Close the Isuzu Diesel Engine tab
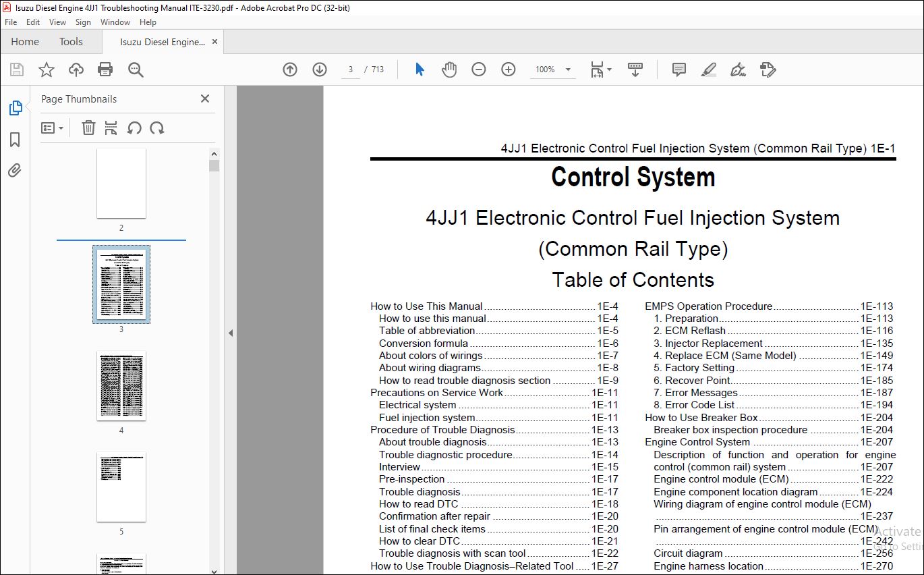Screen dimensions: 924x575 click(215, 42)
